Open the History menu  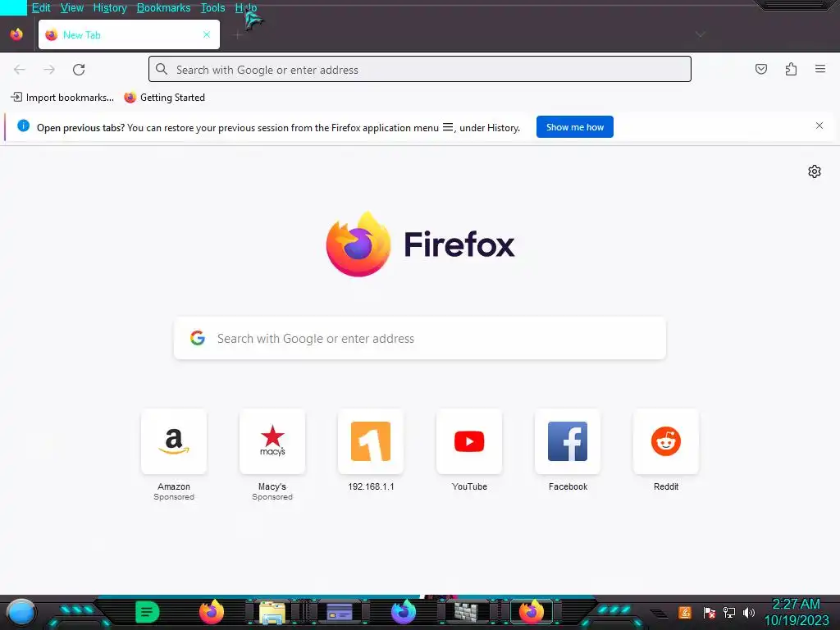point(110,7)
